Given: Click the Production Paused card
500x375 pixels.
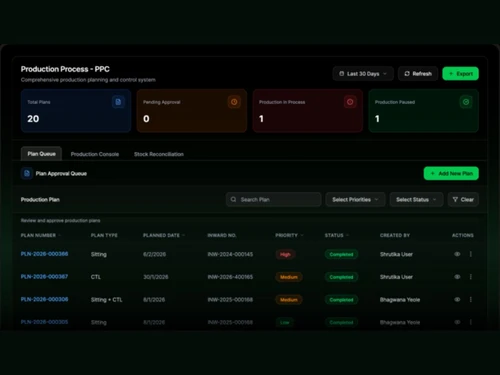Looking at the screenshot, I should 424,111.
